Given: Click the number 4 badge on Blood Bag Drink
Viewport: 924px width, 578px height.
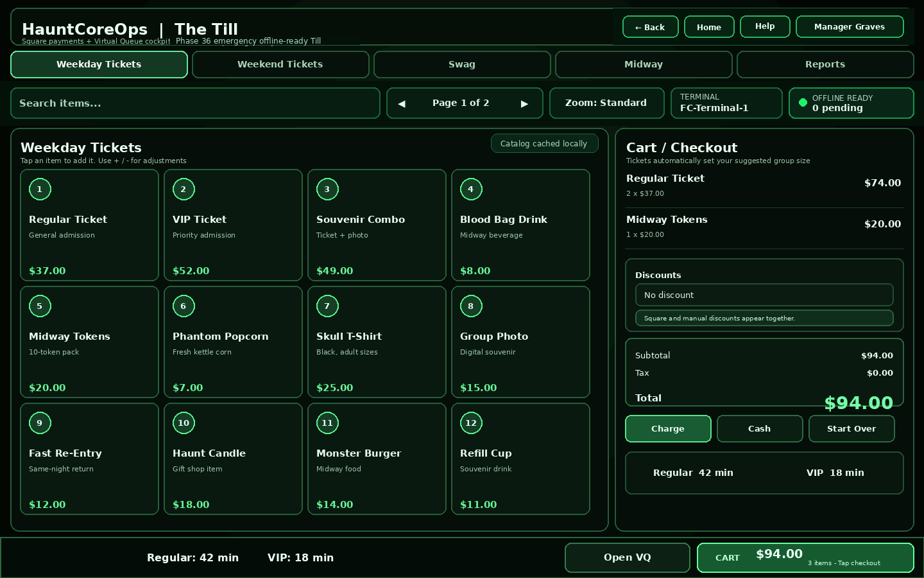Looking at the screenshot, I should click(471, 189).
